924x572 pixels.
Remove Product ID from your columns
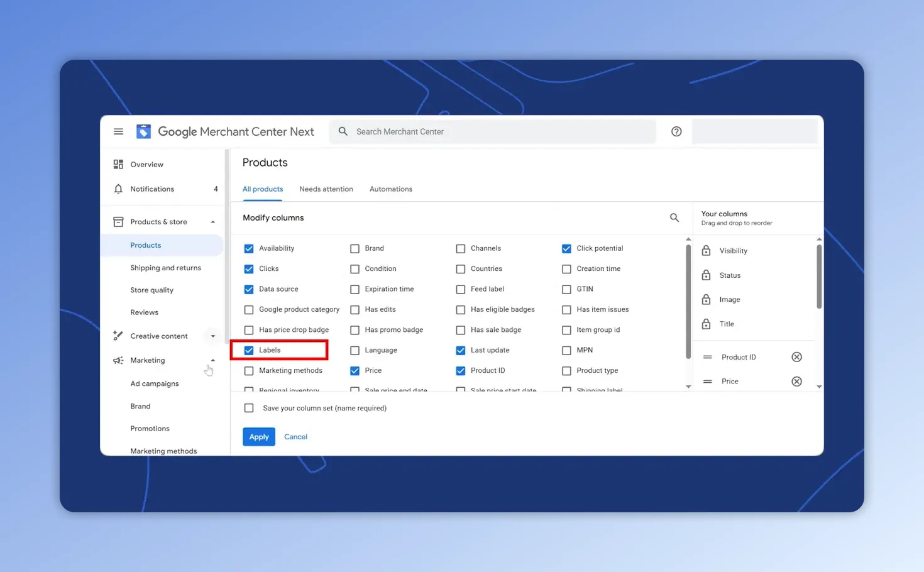[x=796, y=357]
